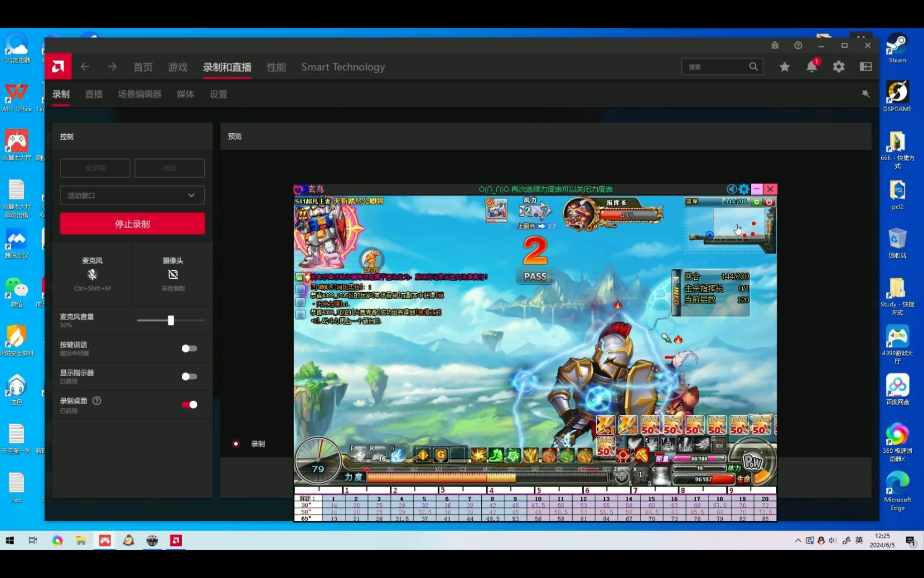Open favorites star icon
Image resolution: width=924 pixels, height=578 pixels.
(784, 67)
